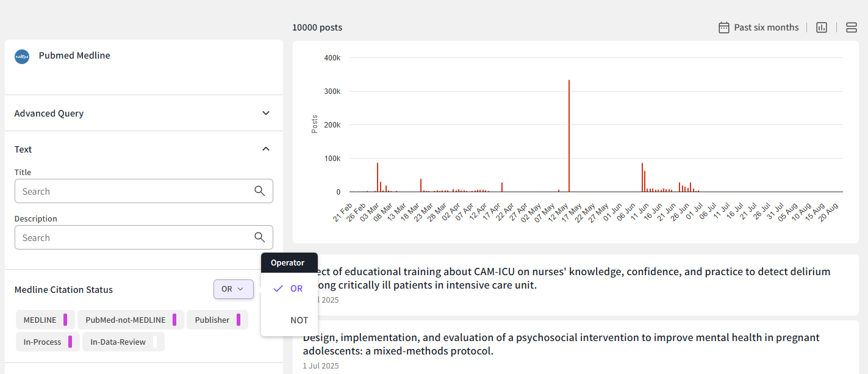Enable the In-Data-Review filter chip
This screenshot has width=868, height=374.
pos(123,342)
